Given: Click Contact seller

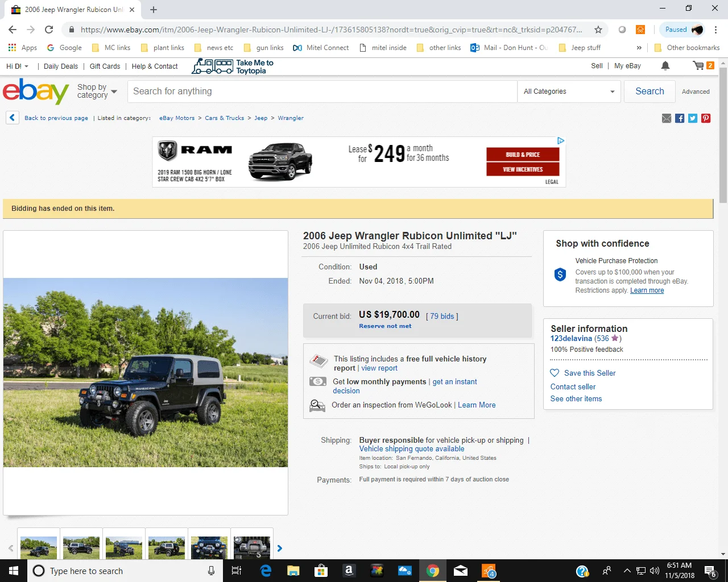Looking at the screenshot, I should (x=573, y=386).
